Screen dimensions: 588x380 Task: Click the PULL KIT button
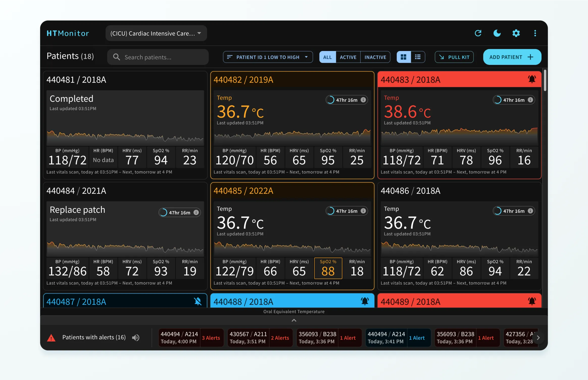click(454, 57)
